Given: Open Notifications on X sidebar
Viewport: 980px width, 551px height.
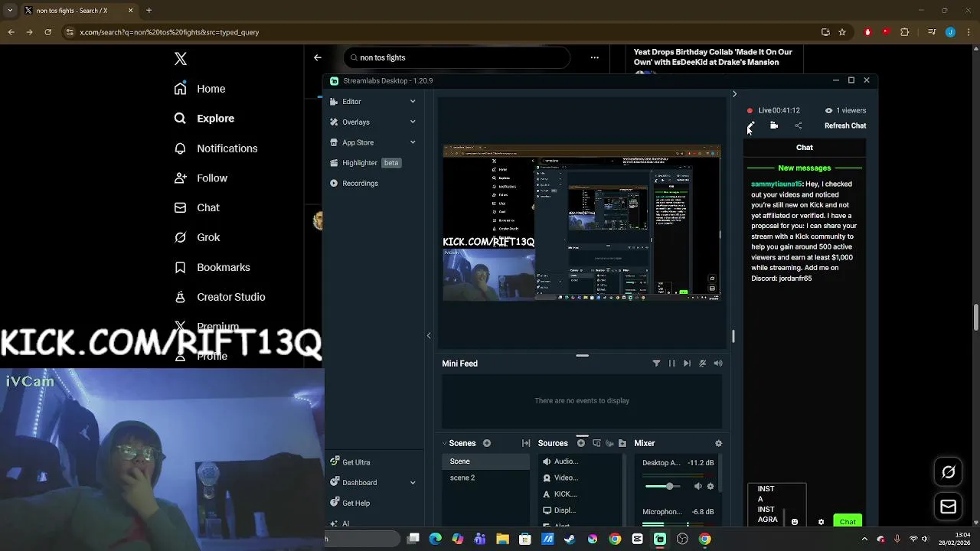Looking at the screenshot, I should tap(216, 148).
